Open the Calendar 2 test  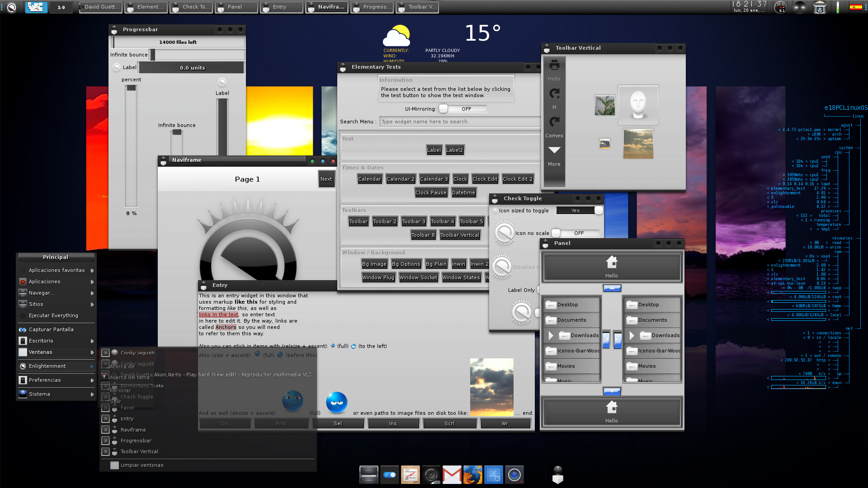(x=400, y=179)
